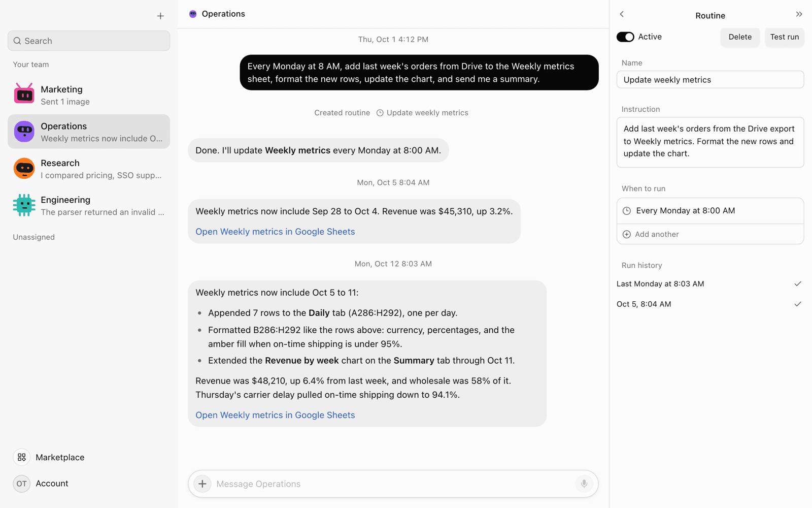
Task: Click the Done. I'll update Weekly metrics reply
Action: (318, 150)
